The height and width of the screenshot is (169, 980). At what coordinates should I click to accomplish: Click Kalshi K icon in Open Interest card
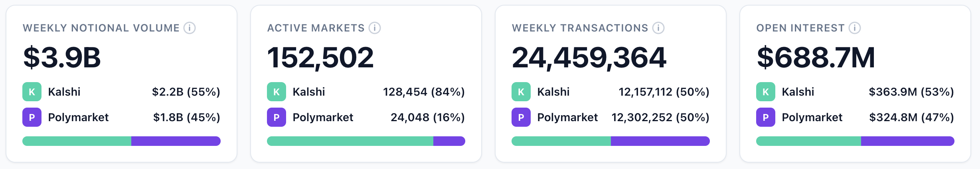(x=766, y=92)
